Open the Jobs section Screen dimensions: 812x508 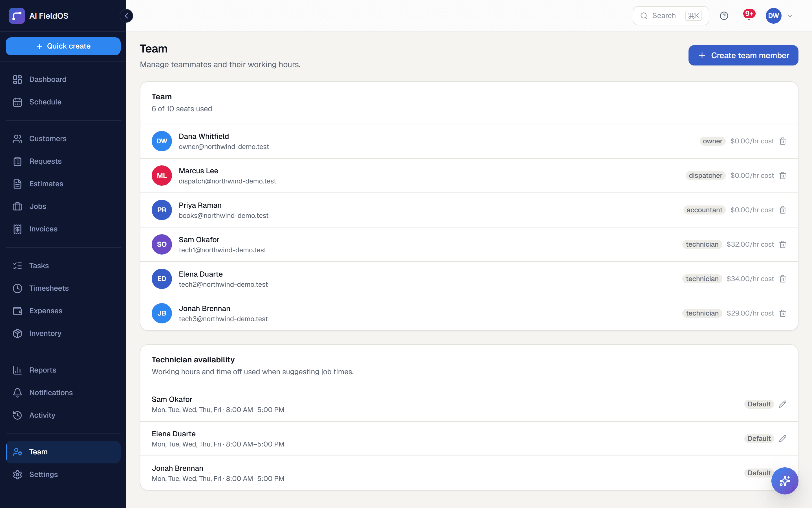click(x=63, y=206)
